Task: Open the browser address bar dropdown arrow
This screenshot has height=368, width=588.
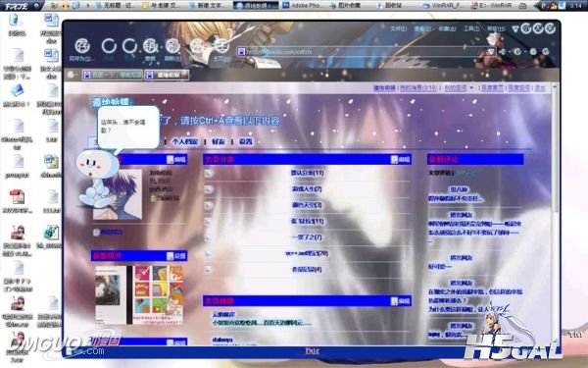Action: point(491,51)
